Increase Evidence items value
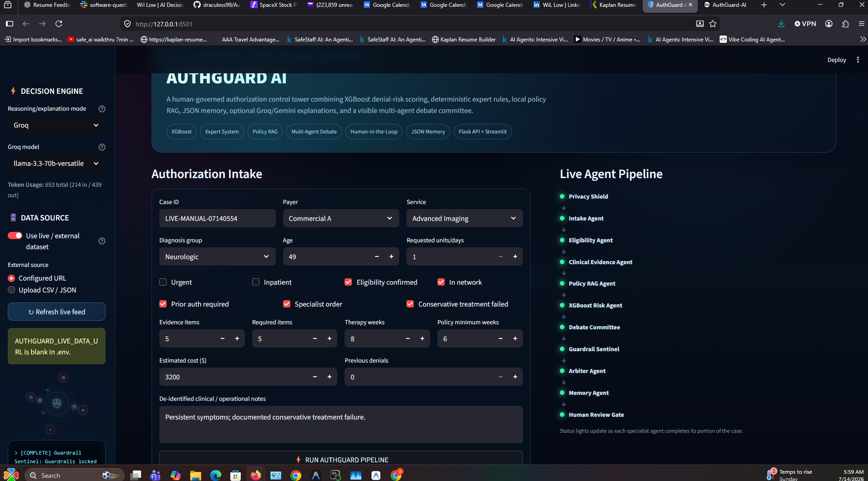Image resolution: width=868 pixels, height=481 pixels. [x=237, y=339]
